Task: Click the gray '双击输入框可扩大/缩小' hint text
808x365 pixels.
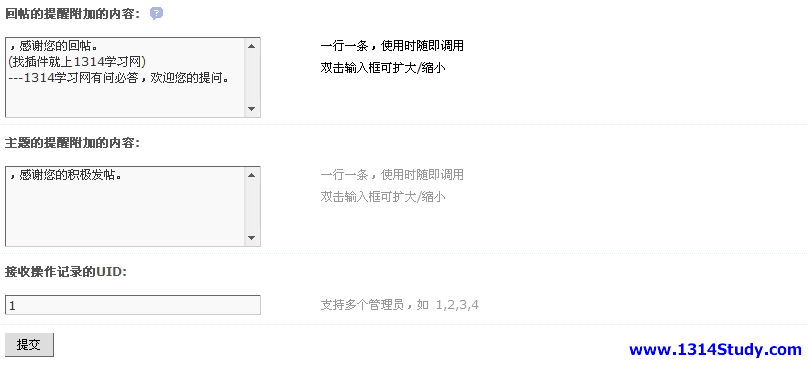Action: coord(383,197)
